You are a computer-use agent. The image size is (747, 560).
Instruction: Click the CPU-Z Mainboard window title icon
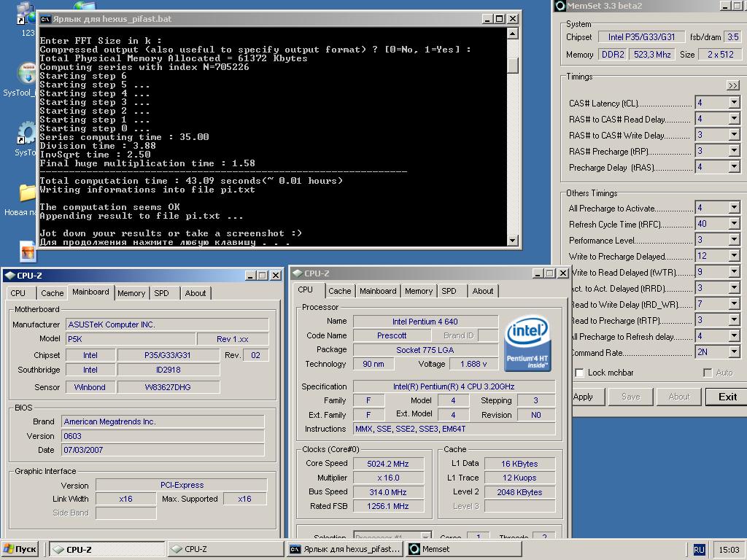[9, 275]
